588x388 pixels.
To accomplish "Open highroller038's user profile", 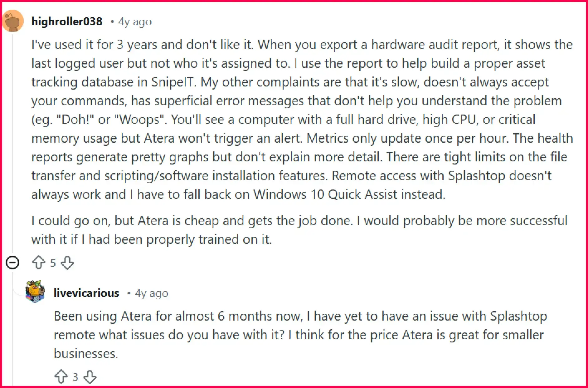I will click(67, 21).
